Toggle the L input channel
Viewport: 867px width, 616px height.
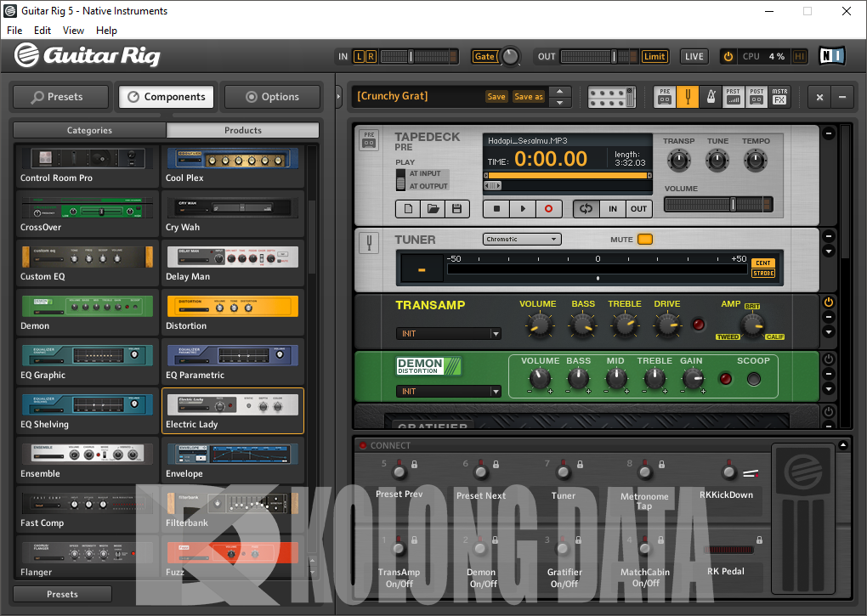359,56
